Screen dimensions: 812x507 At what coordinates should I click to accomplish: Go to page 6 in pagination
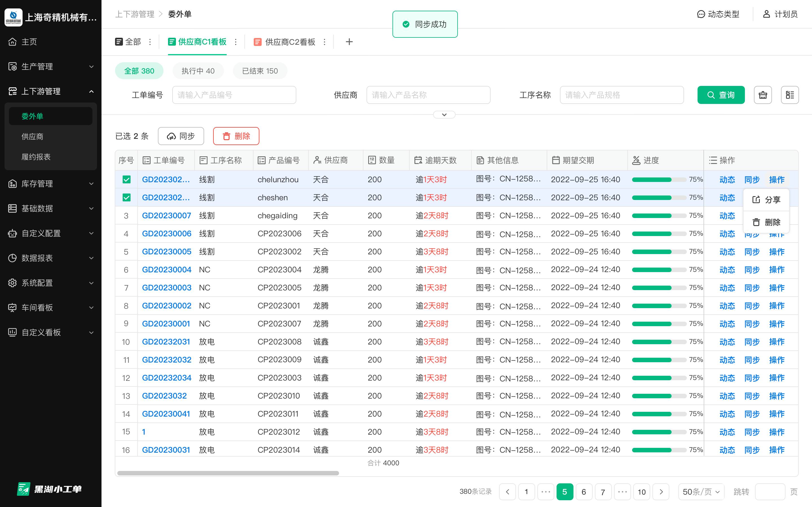[x=584, y=492]
